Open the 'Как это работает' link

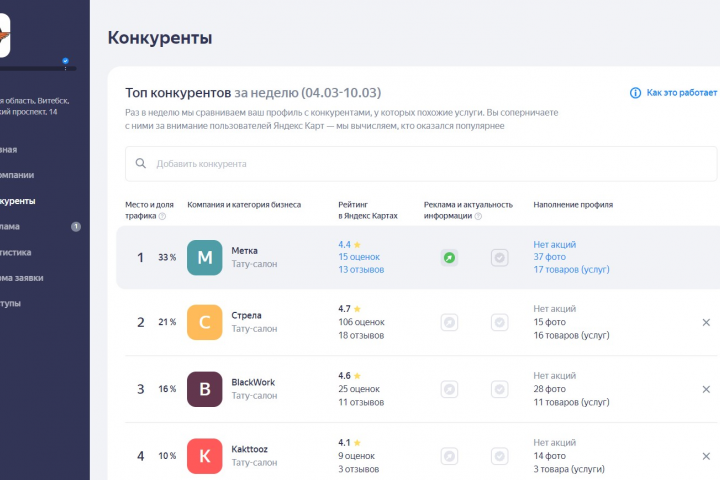coord(681,93)
